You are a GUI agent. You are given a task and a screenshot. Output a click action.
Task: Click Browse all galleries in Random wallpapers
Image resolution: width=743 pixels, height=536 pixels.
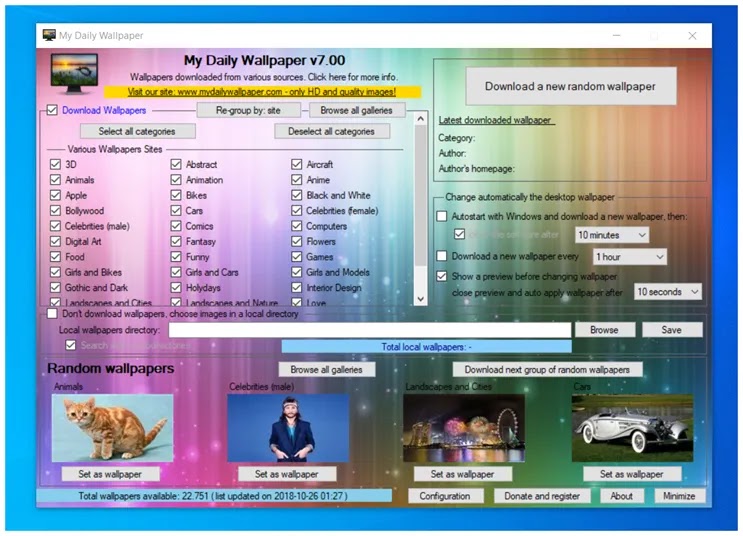[x=326, y=370]
